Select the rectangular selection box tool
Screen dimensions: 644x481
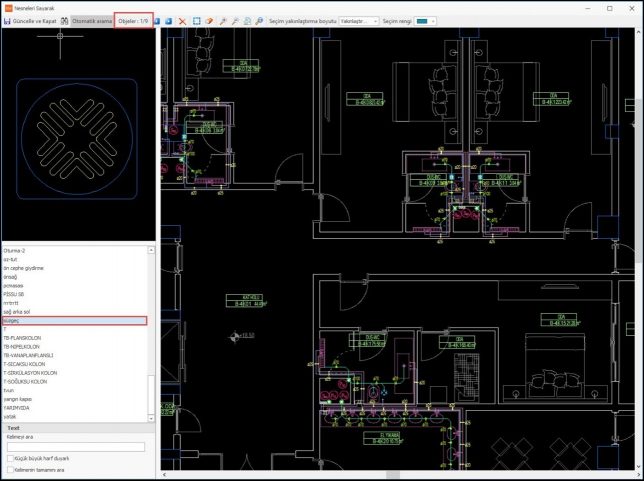point(197,20)
